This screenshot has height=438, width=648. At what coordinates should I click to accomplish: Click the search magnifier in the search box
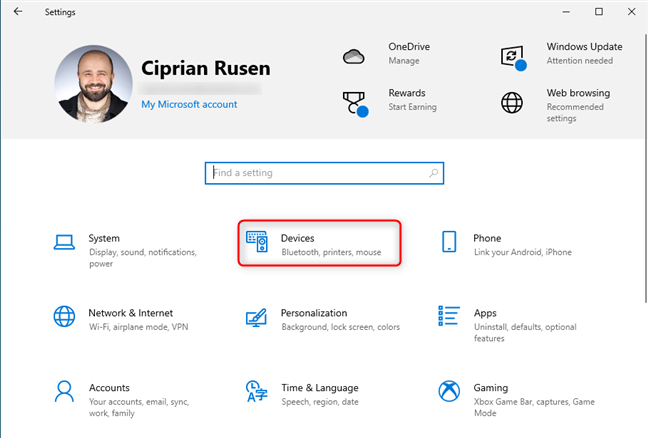coord(433,173)
